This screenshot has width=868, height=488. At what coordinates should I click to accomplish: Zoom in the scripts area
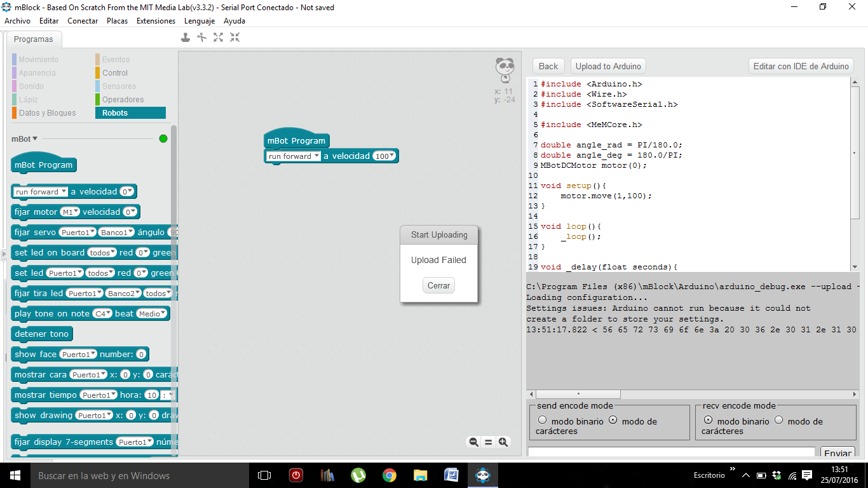click(503, 442)
